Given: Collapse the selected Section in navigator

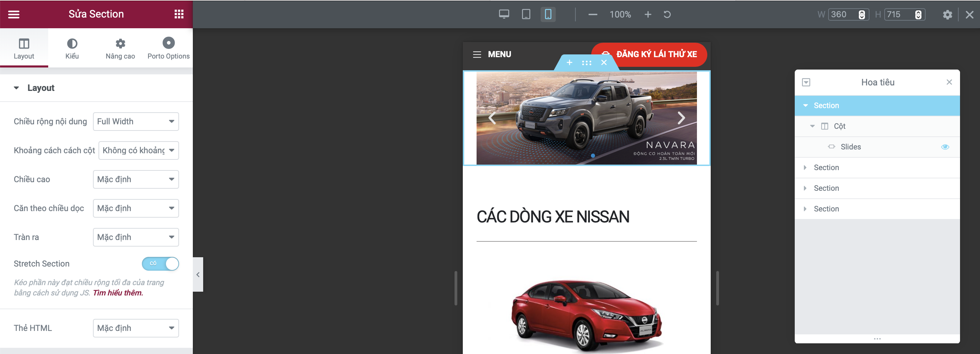Looking at the screenshot, I should pyautogui.click(x=805, y=105).
